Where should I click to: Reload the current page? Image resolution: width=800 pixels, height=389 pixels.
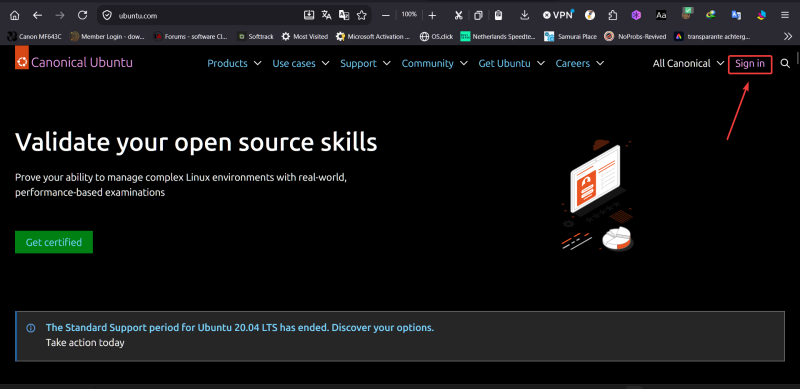pyautogui.click(x=82, y=15)
